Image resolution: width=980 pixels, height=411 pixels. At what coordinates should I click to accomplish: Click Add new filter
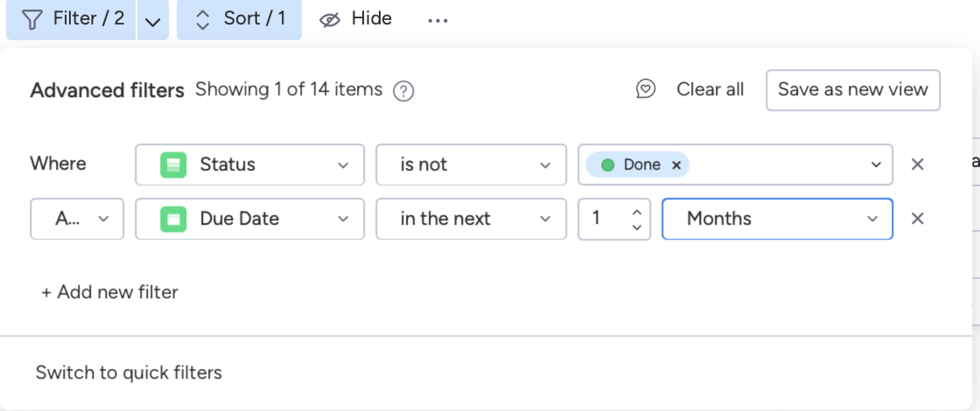[x=109, y=292]
